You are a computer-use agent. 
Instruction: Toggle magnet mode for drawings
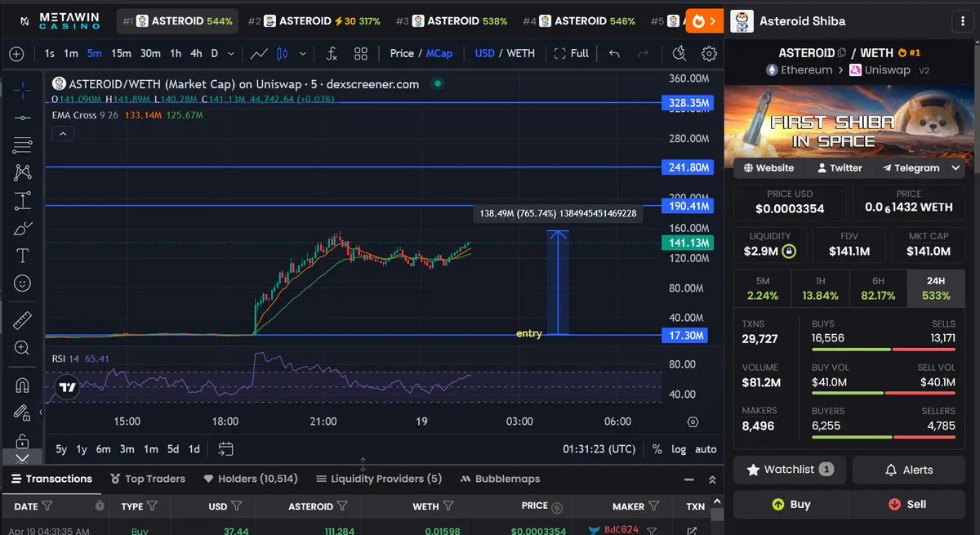coord(23,385)
